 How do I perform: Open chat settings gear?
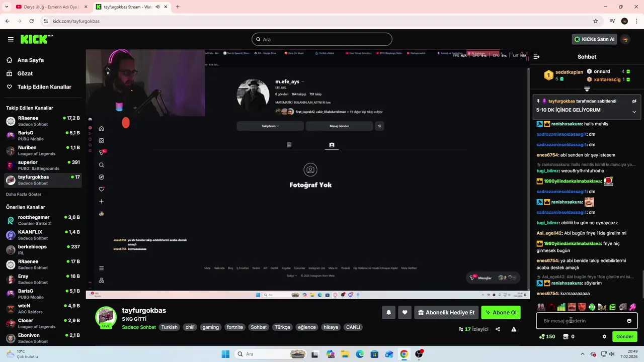tap(604, 337)
